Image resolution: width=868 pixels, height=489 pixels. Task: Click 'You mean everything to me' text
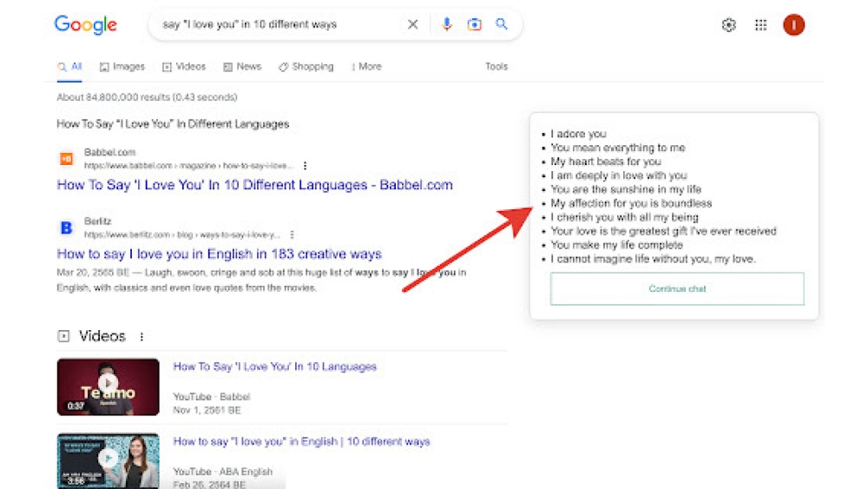point(618,148)
